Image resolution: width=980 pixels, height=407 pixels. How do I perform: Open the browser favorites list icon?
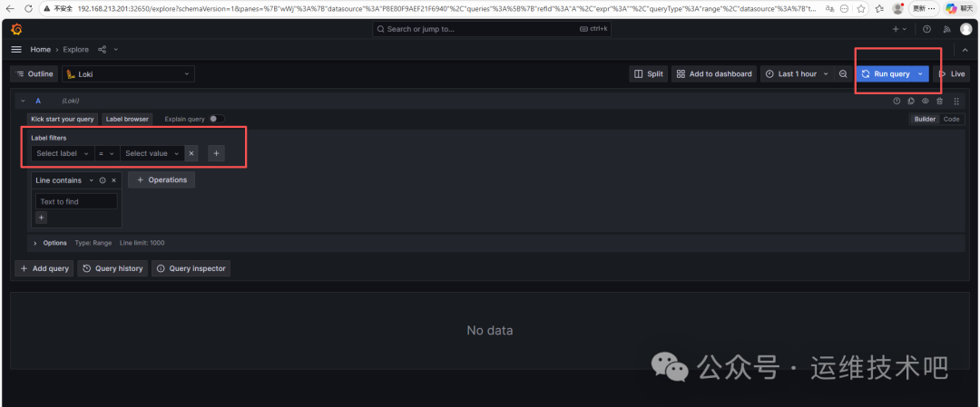[x=879, y=9]
